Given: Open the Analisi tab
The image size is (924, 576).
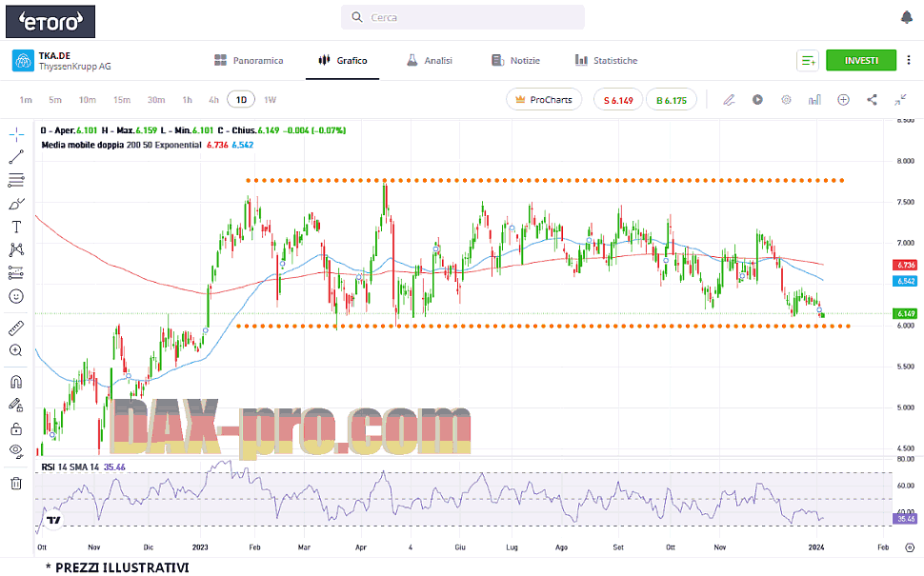Looking at the screenshot, I should tap(429, 61).
